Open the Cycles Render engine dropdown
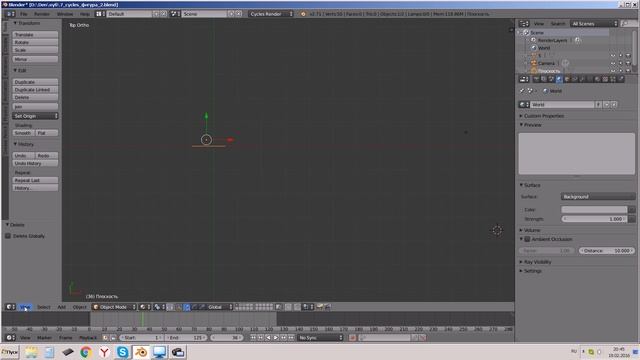640x360 pixels. (x=271, y=14)
